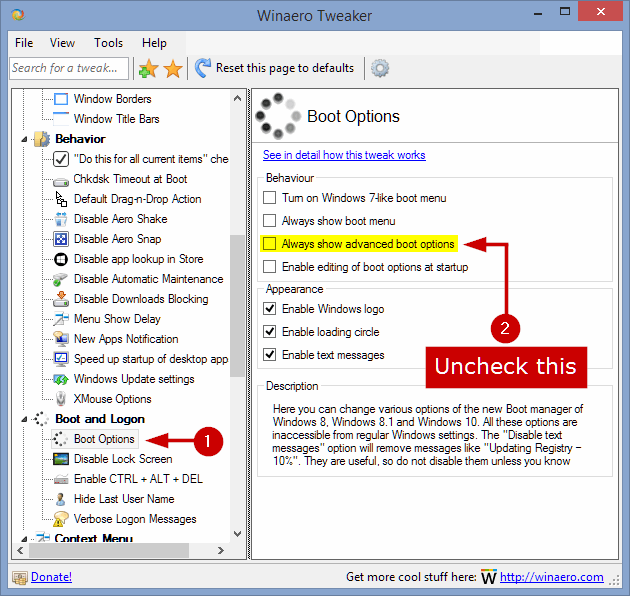Screen dimensions: 630x596
Task: Click the Disable Lock Screen icon
Action: (x=61, y=459)
